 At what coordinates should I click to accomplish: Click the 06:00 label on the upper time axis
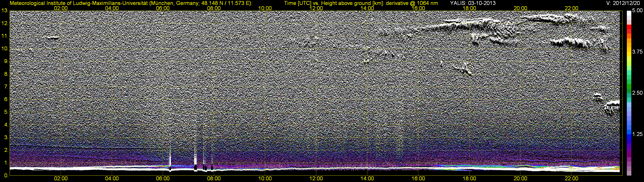[163, 8]
